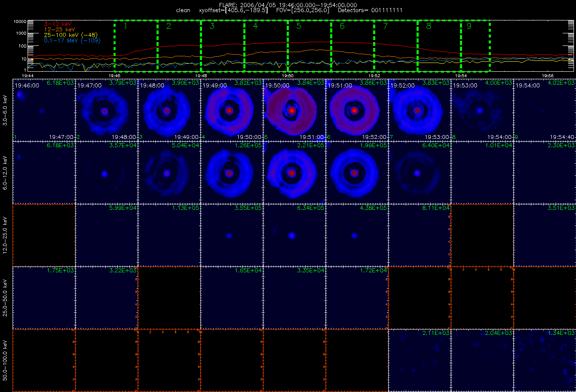Open the 25.0-50.0 keV image with peak 3.35E+04
Image resolution: width=576 pixels, height=392 pixels.
[x=294, y=298]
